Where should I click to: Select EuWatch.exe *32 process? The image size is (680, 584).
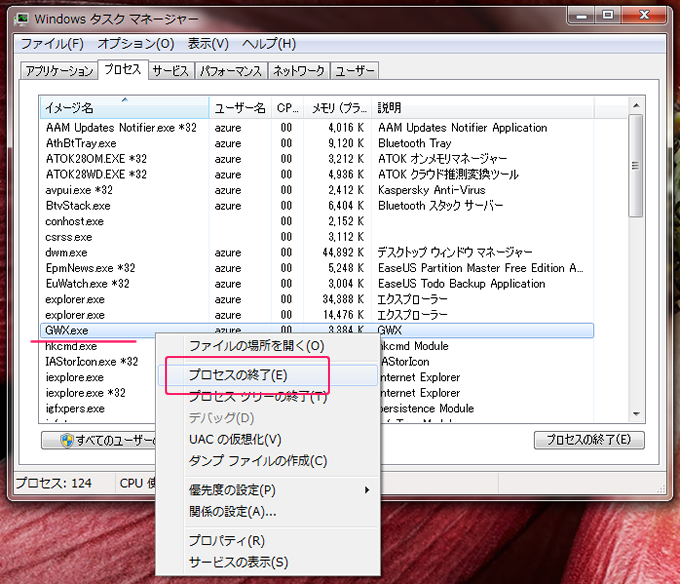[317, 284]
